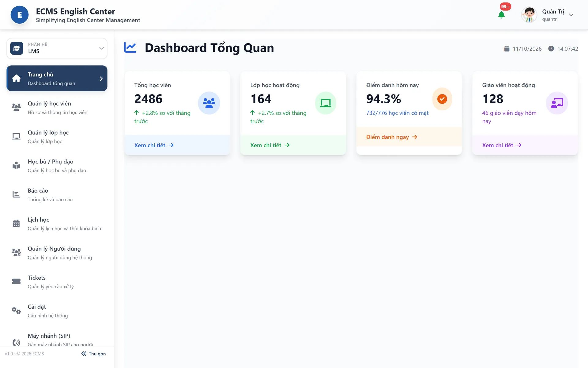This screenshot has width=588, height=368.
Task: Click the Dashboard Tổng Quan heading
Action: 209,48
